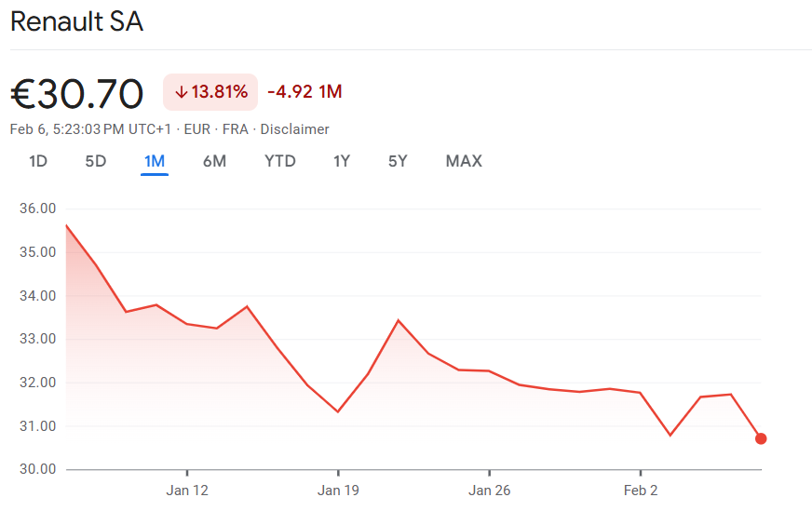The image size is (812, 511).
Task: Click the red endpoint dot on chart
Action: coord(761,438)
